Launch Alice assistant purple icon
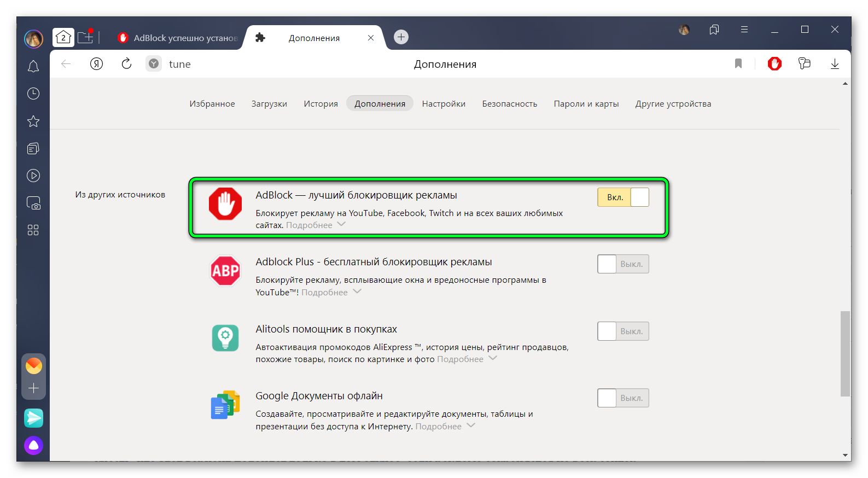 pos(34,445)
